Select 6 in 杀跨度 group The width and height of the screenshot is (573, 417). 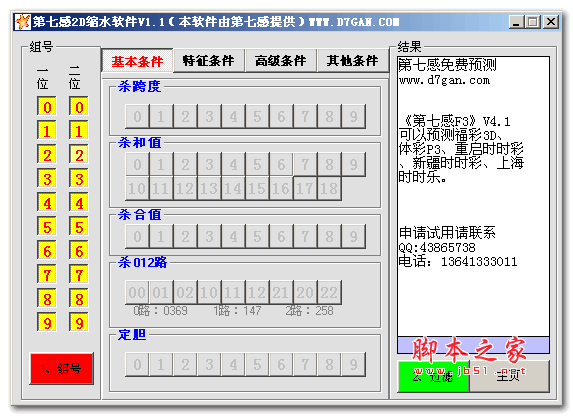[x=281, y=117]
